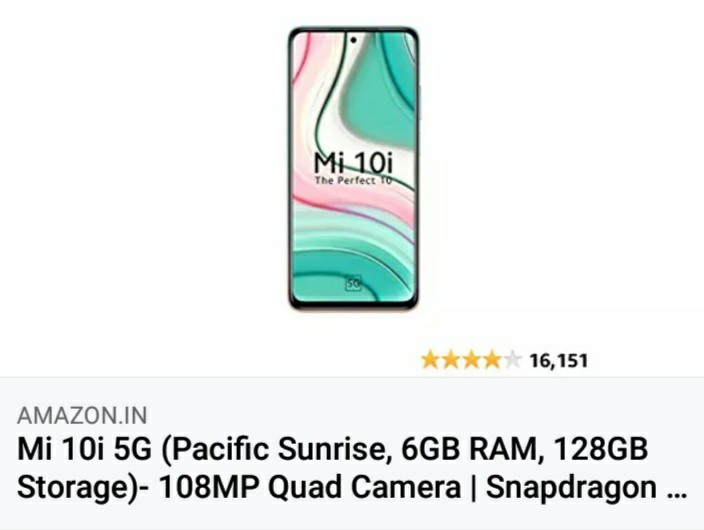Click the Mi 10i logo on phone screen

[353, 163]
